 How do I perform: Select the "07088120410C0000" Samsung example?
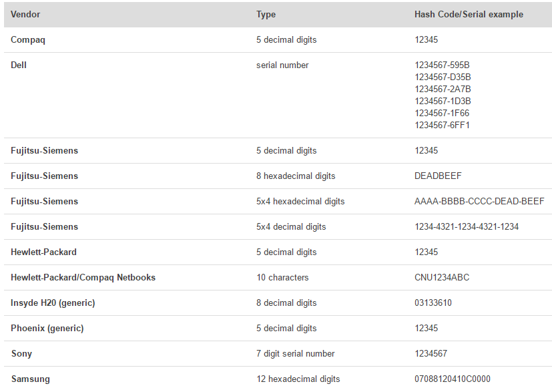click(x=453, y=379)
